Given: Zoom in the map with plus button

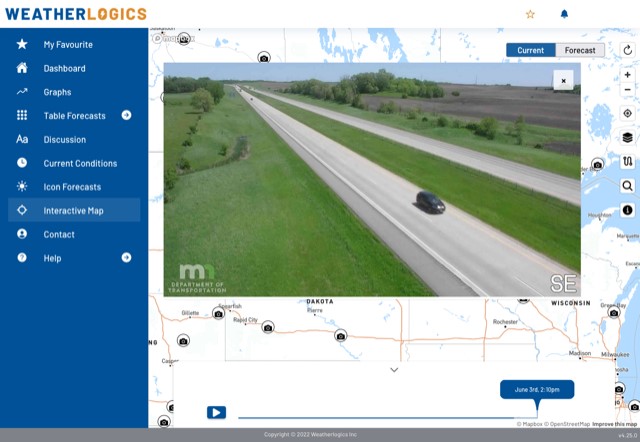Looking at the screenshot, I should 628,75.
